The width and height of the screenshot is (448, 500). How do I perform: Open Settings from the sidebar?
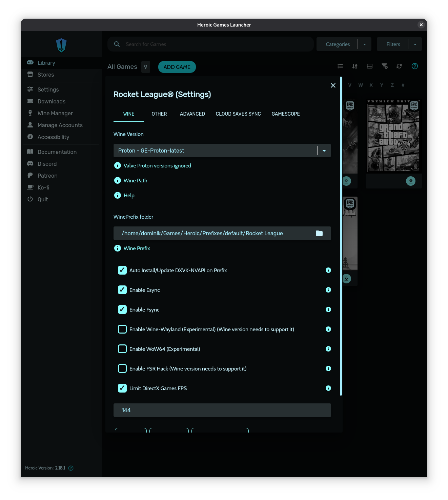coord(61,89)
